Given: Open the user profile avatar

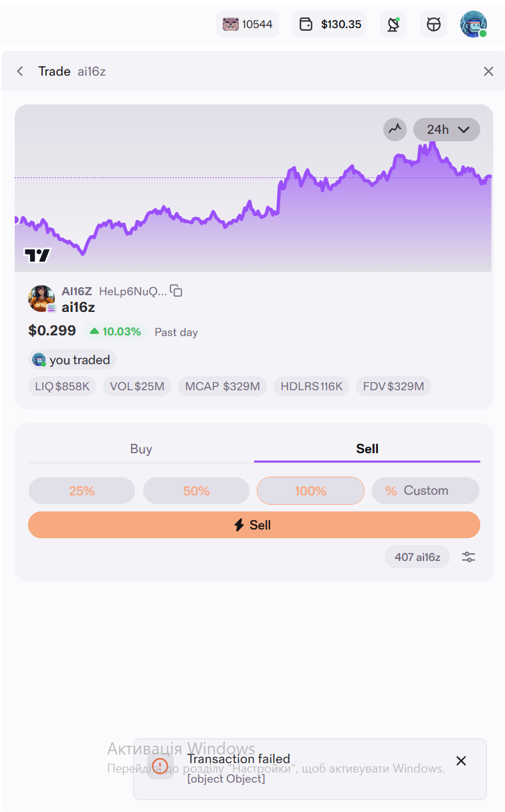Looking at the screenshot, I should [x=474, y=25].
